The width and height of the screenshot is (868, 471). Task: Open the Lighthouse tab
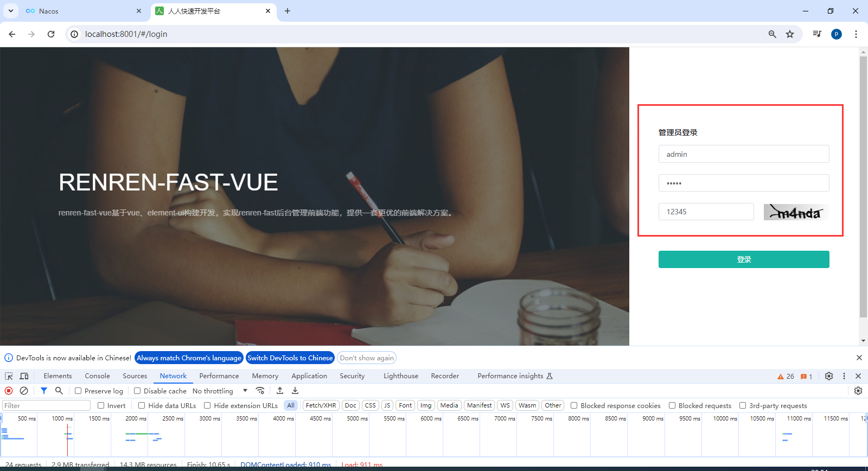[x=401, y=376]
